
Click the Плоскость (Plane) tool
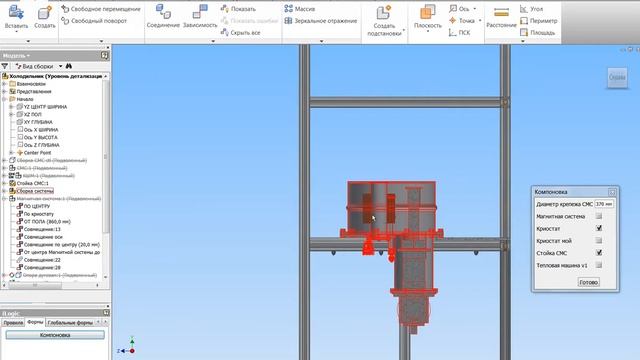[x=427, y=17]
